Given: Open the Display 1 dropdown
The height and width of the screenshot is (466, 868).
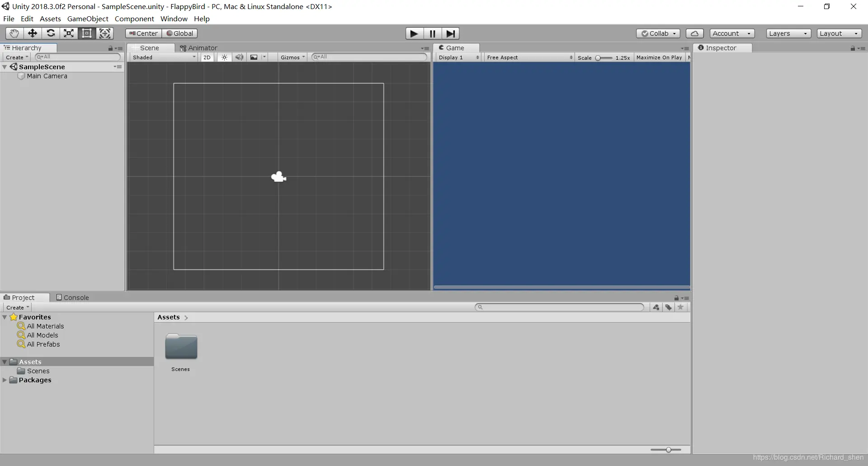Looking at the screenshot, I should [x=458, y=57].
